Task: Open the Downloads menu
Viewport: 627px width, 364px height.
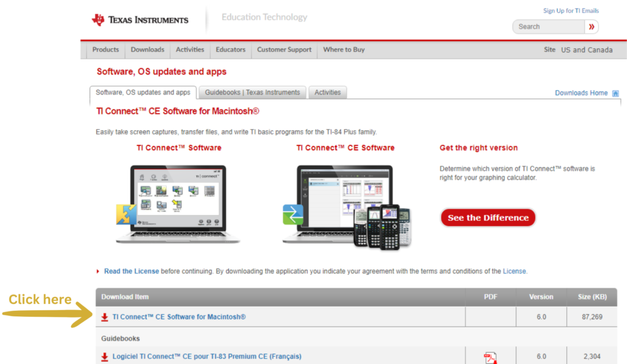Action: pos(148,50)
